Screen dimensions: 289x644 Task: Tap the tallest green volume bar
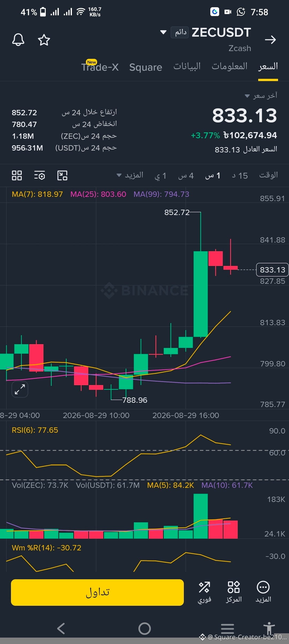[x=201, y=516]
